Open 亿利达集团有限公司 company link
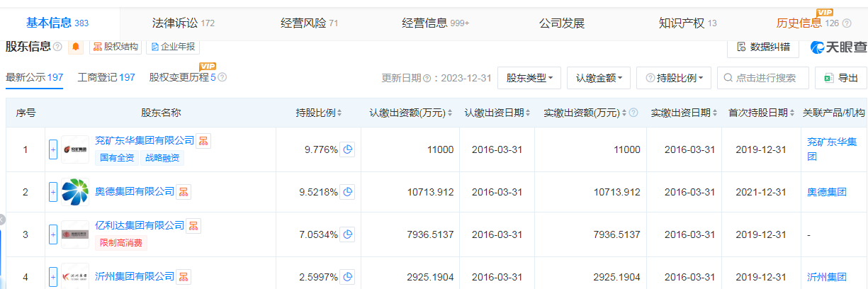Viewport: 868px width, 289px height. (140, 225)
